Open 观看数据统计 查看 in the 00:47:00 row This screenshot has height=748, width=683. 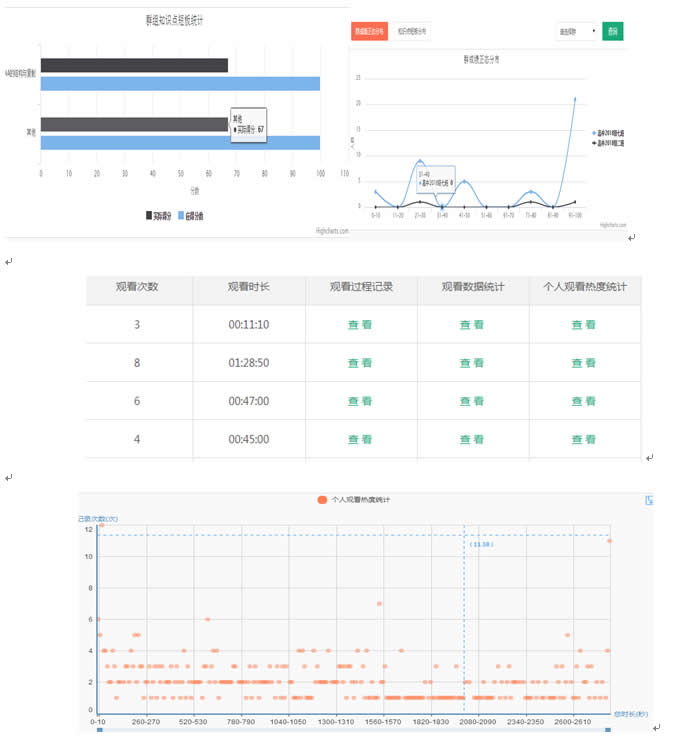pyautogui.click(x=472, y=401)
